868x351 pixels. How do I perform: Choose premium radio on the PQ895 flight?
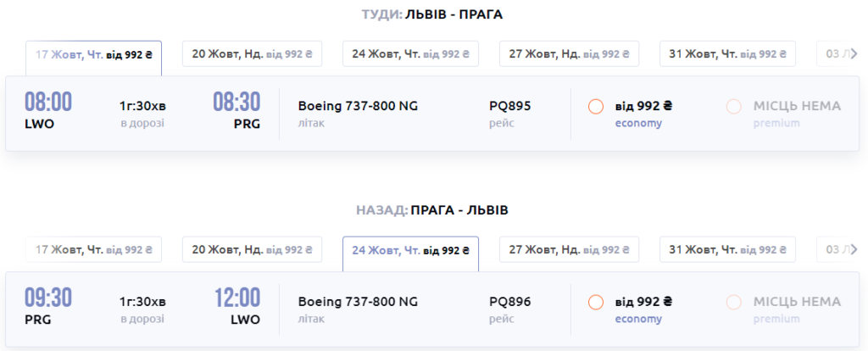tap(734, 107)
